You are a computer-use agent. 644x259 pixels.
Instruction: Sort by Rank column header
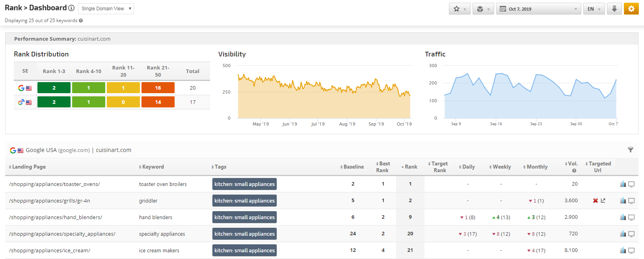click(409, 167)
